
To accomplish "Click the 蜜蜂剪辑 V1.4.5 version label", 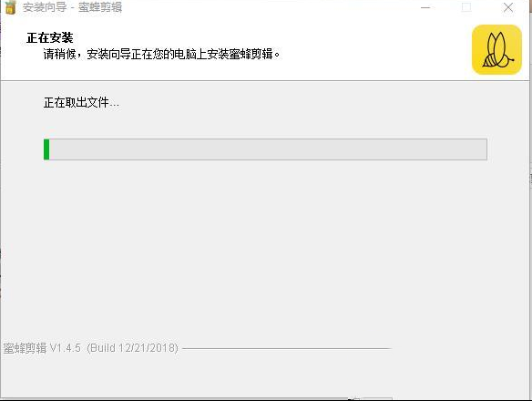I will (42, 348).
